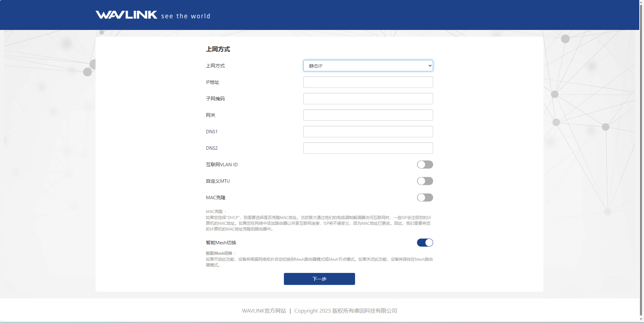Click the "see the world" slogan text
The width and height of the screenshot is (644, 323).
186,16
